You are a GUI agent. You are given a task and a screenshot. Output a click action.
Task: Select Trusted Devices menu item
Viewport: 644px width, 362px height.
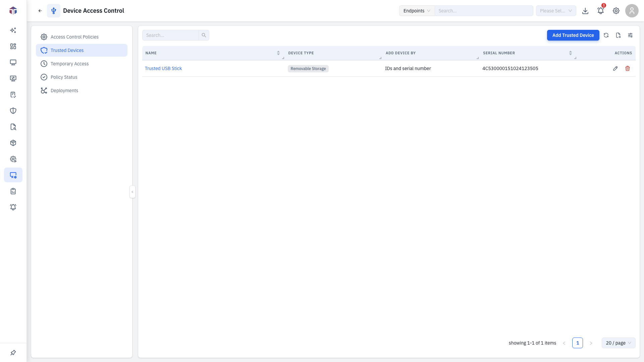pos(82,50)
